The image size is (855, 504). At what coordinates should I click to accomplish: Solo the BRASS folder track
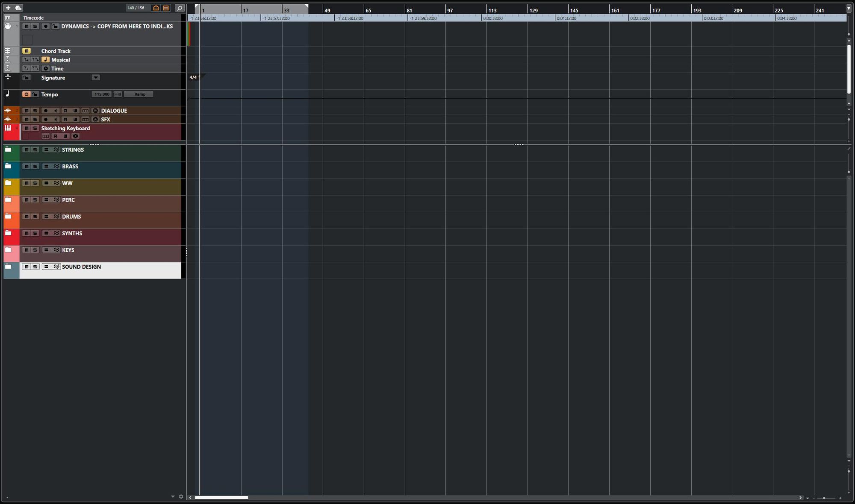point(35,167)
